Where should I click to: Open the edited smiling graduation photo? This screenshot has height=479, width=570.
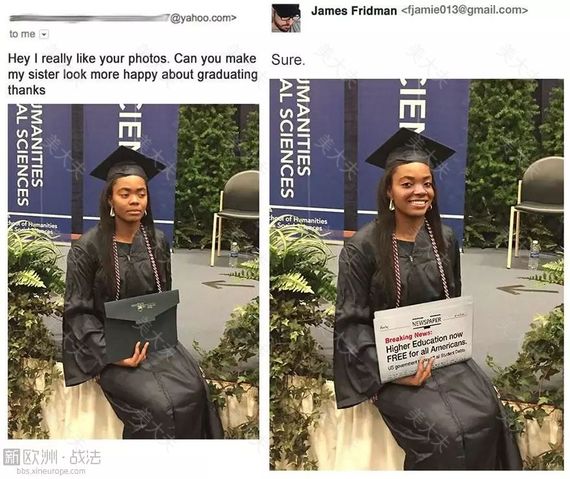point(417,275)
